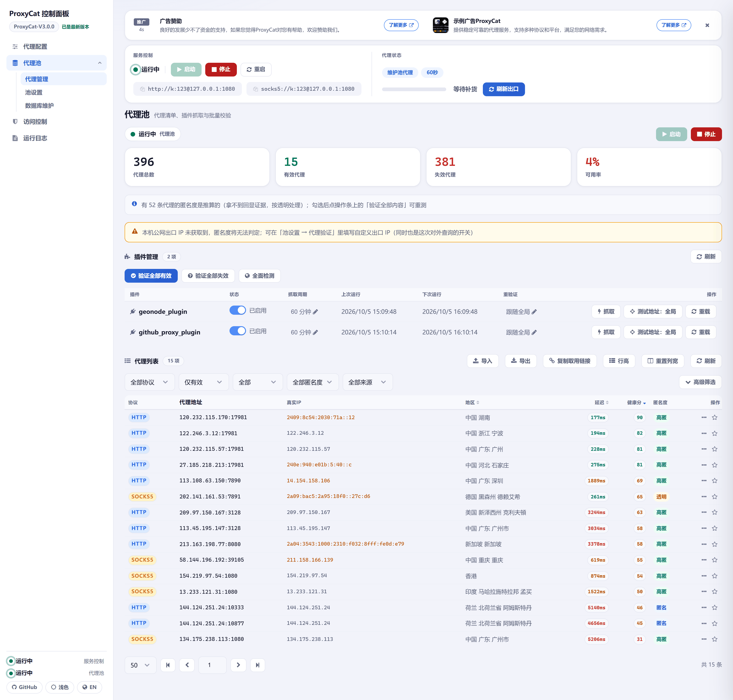Collapse the 代理池 sidebar group
This screenshot has width=733, height=700.
[x=57, y=63]
